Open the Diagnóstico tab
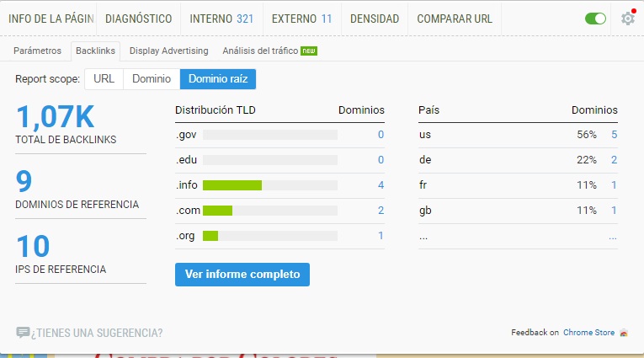The height and width of the screenshot is (358, 644). pyautogui.click(x=139, y=19)
